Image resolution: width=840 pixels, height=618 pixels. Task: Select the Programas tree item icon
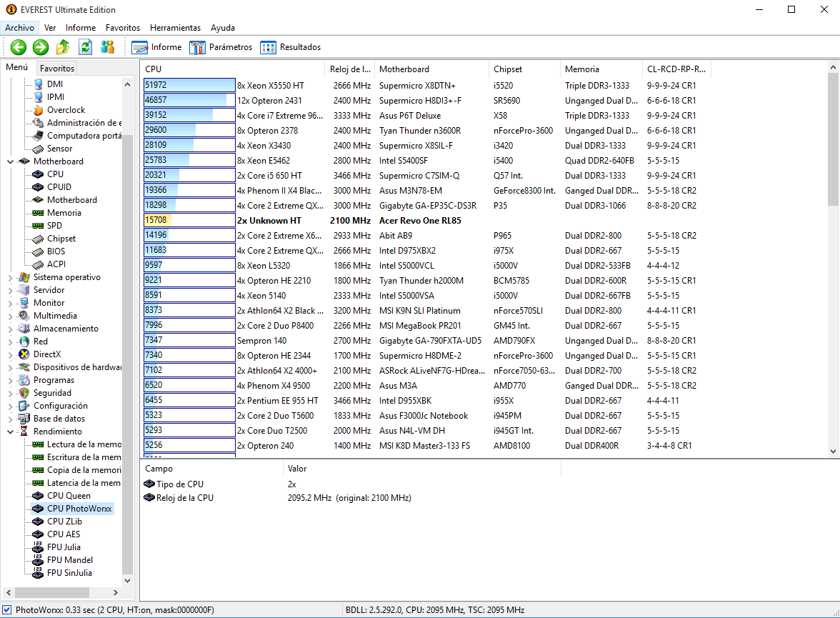(24, 380)
